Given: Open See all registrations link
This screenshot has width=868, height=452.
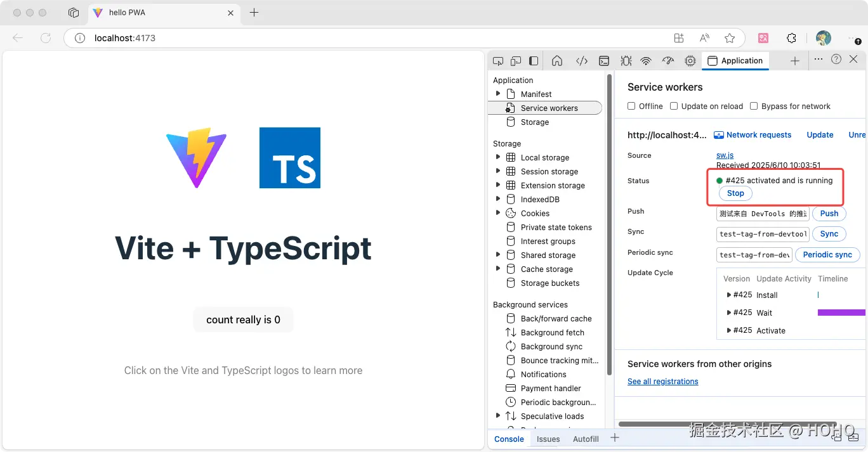Looking at the screenshot, I should [663, 382].
